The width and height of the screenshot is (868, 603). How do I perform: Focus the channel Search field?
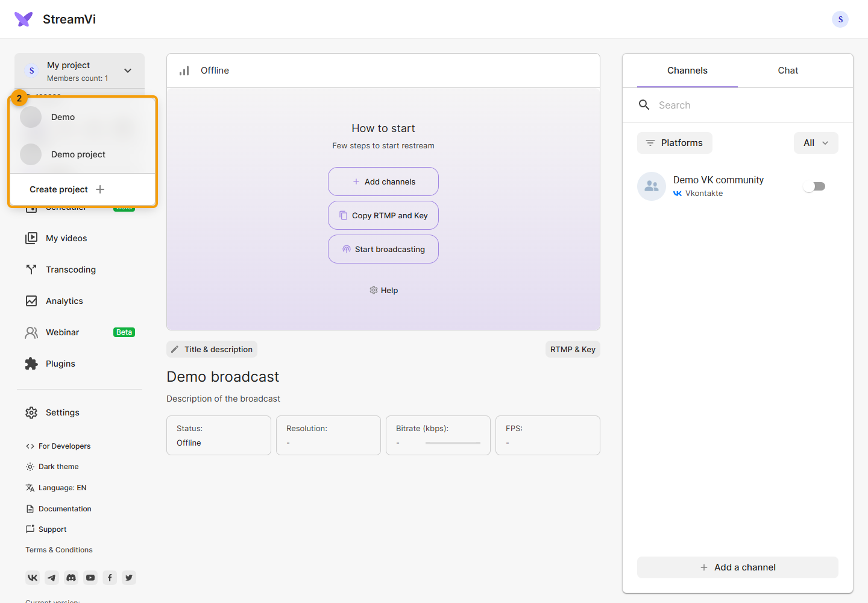click(738, 105)
